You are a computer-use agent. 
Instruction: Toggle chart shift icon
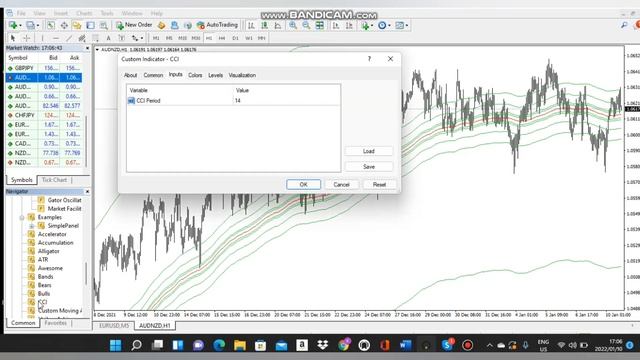349,25
